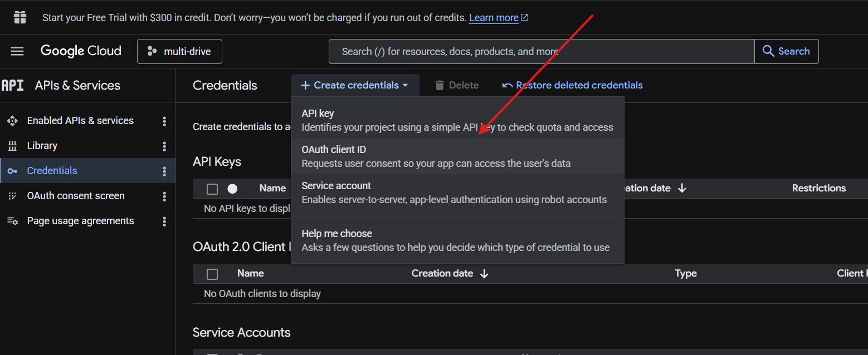This screenshot has height=355, width=868.
Task: Click the APIs & Services heading
Action: [77, 85]
